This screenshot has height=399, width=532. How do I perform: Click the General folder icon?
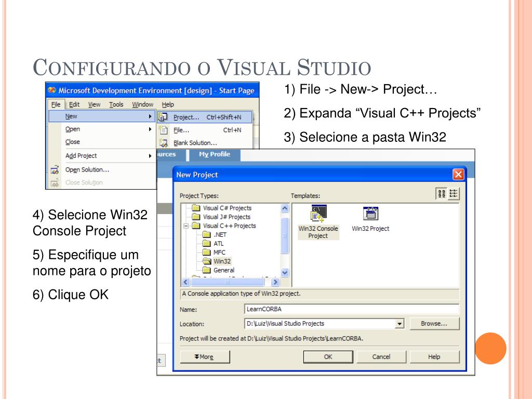[206, 270]
